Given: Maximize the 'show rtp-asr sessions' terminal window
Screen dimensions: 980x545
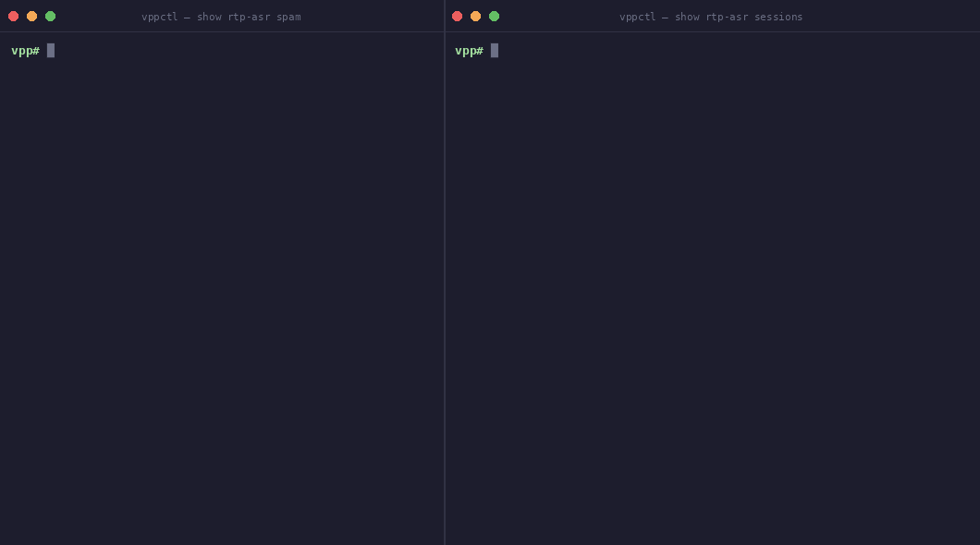Looking at the screenshot, I should click(x=495, y=17).
